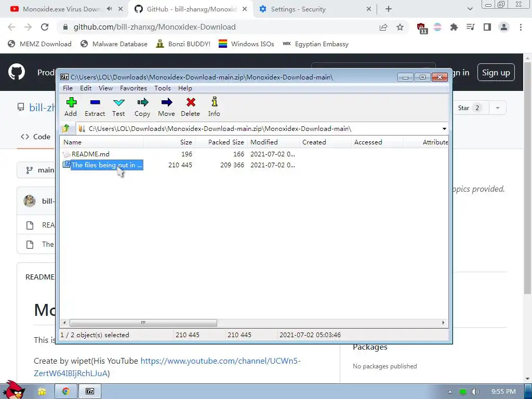
Task: Open the Edit menu
Action: (x=86, y=88)
